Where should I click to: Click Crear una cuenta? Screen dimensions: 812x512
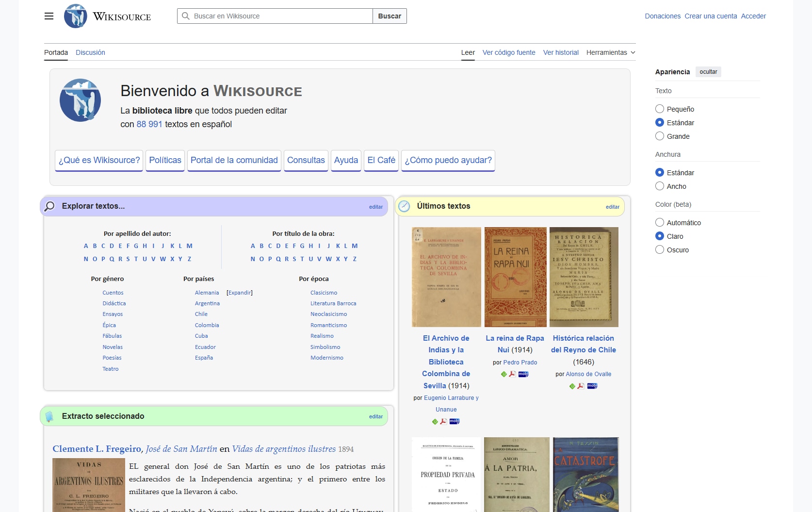pyautogui.click(x=711, y=16)
